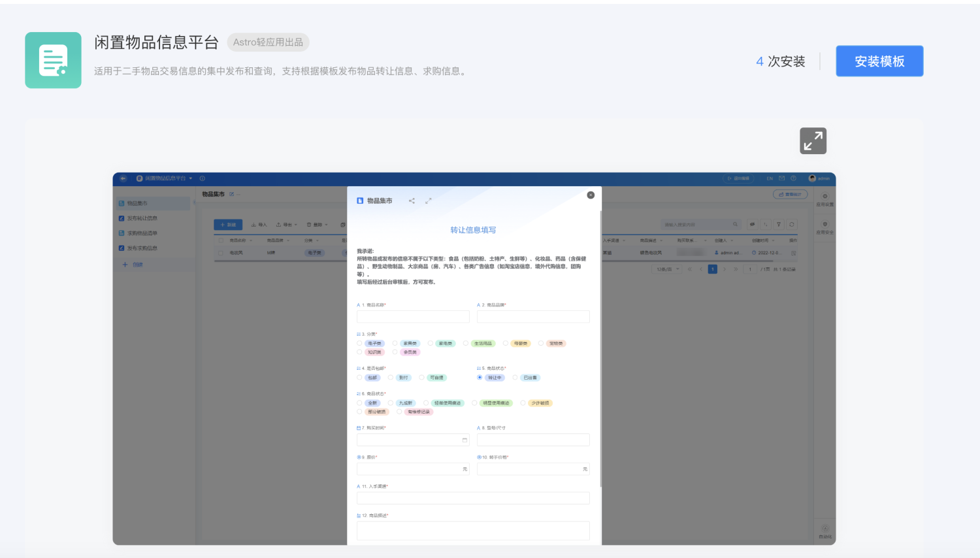The height and width of the screenshot is (558, 980).
Task: Open the 删除 delete dropdown
Action: [318, 225]
